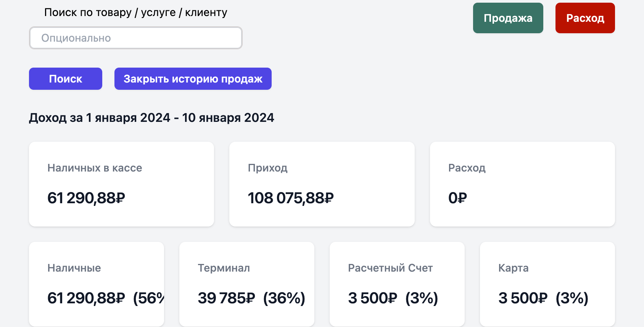The width and height of the screenshot is (644, 327).
Task: Click the Закрыть историю продаж button
Action: (193, 79)
